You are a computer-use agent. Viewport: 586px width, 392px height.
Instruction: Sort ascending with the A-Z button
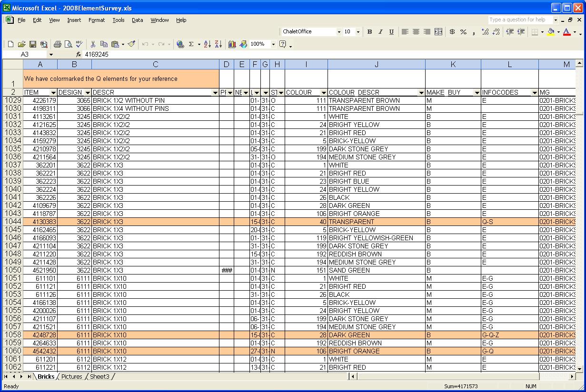[x=207, y=44]
